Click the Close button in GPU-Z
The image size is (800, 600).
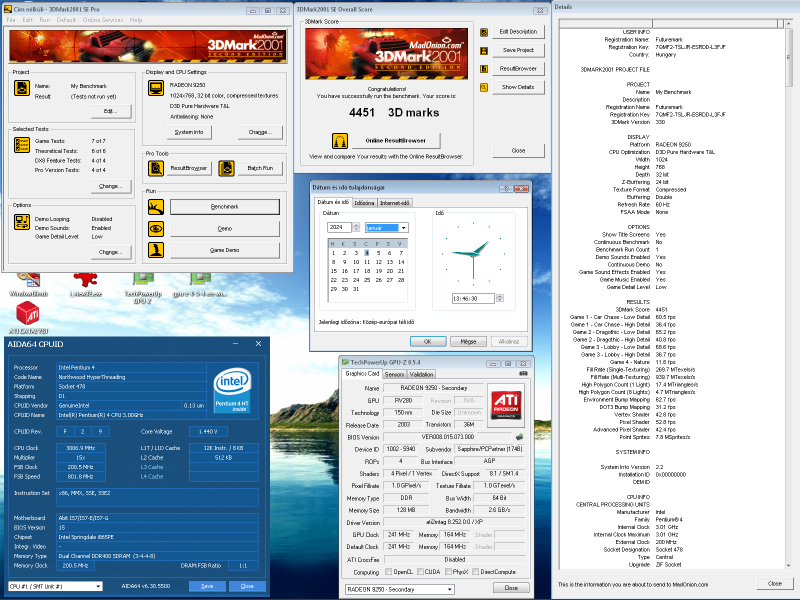[x=511, y=588]
